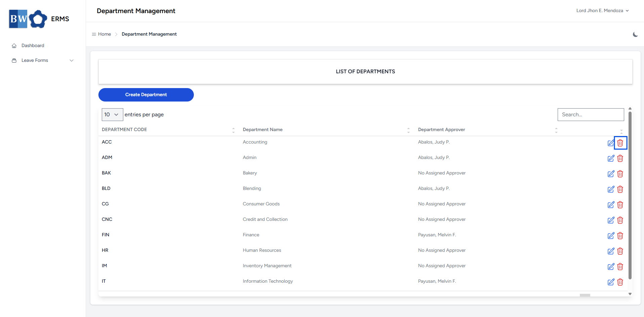
Task: Select the ACC department code cell
Action: tap(107, 142)
